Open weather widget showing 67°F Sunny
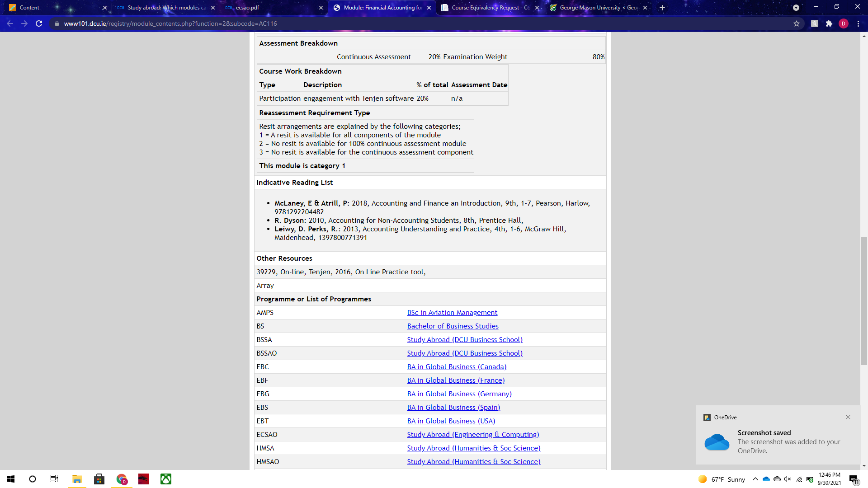The width and height of the screenshot is (868, 488). (x=722, y=479)
